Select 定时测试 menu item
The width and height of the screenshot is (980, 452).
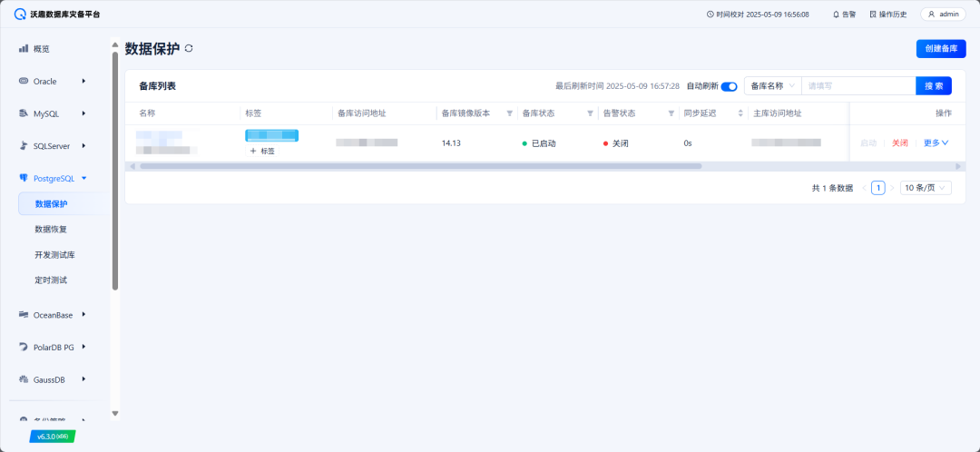51,280
